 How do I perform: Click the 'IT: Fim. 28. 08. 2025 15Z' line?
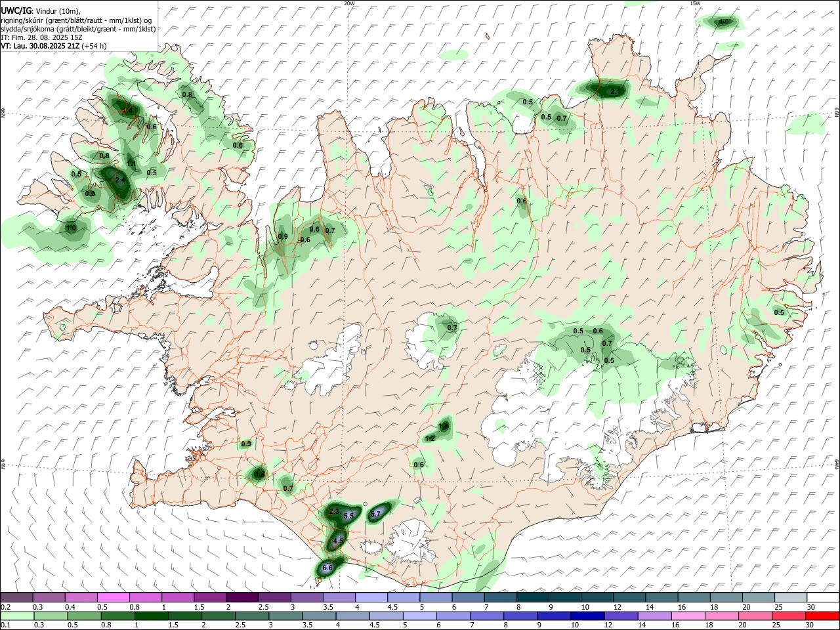point(41,37)
